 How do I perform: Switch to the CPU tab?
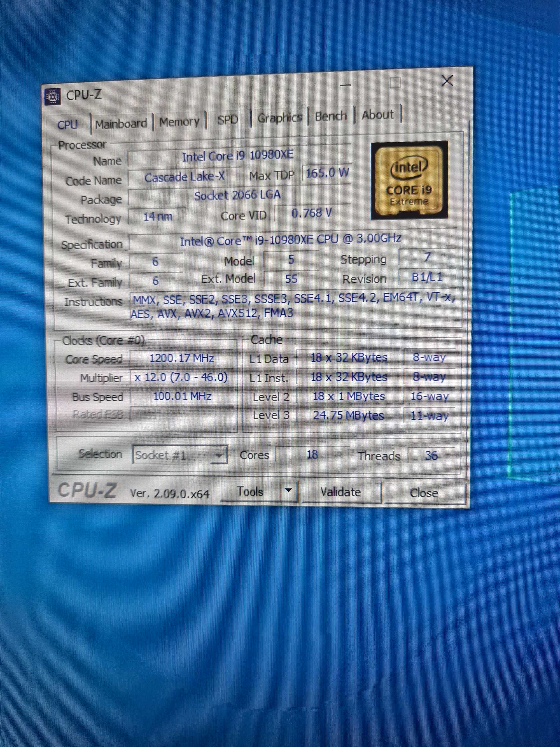[68, 125]
